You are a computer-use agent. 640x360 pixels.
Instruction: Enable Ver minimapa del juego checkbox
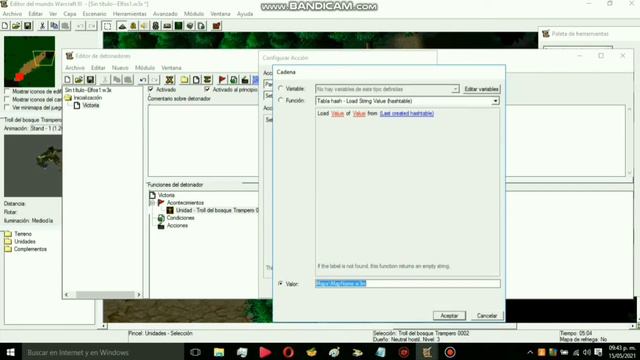7,107
